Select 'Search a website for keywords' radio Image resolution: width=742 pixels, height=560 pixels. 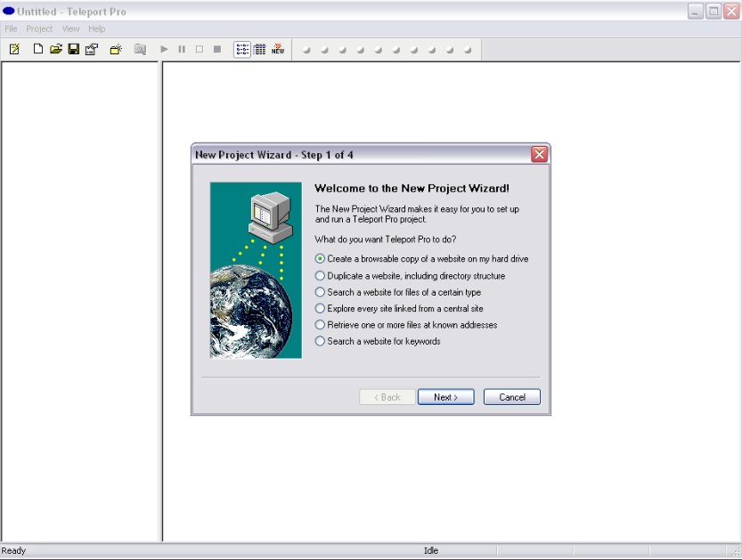coord(378,341)
